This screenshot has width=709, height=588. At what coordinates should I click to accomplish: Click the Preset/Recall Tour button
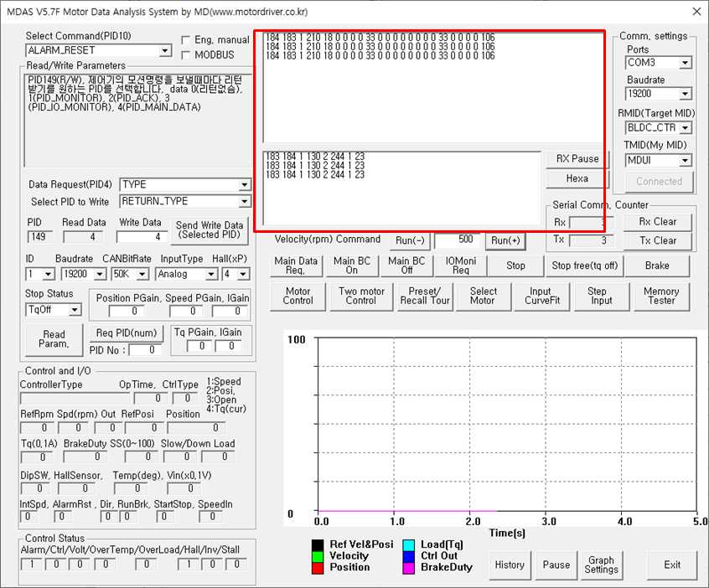(425, 297)
